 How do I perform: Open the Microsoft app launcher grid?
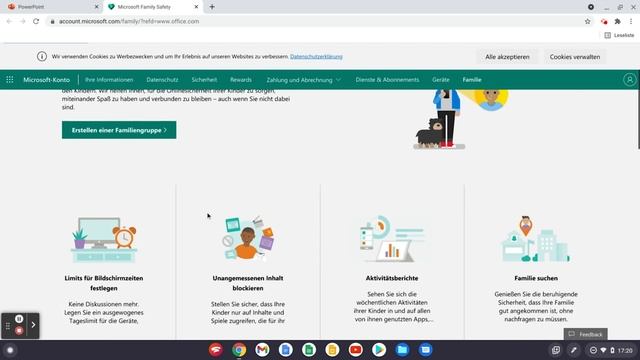(x=9, y=80)
